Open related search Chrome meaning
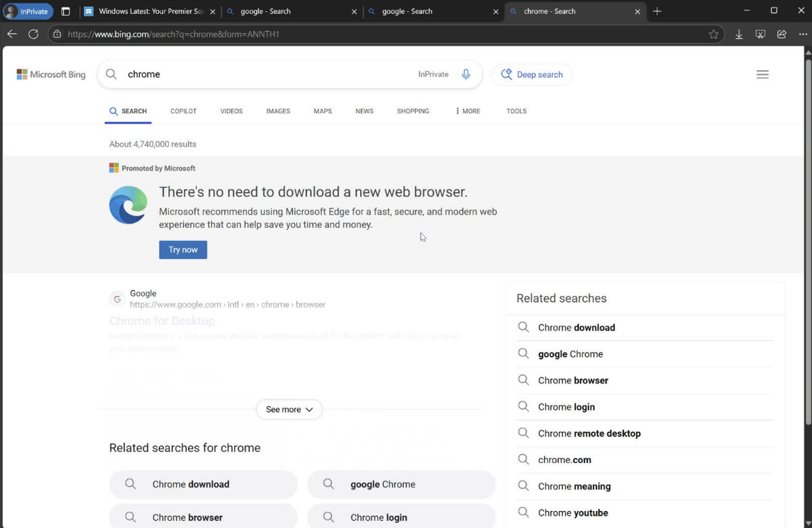The height and width of the screenshot is (528, 812). (x=574, y=486)
